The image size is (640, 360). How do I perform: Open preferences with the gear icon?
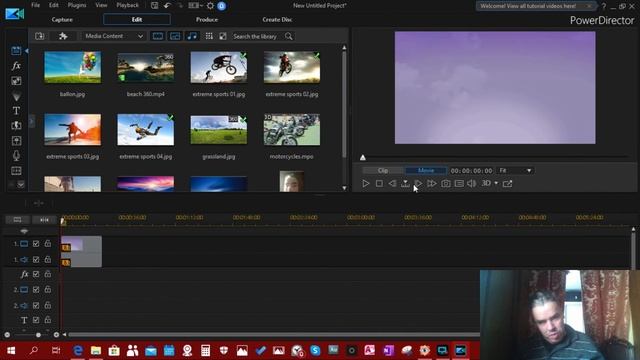click(x=210, y=6)
